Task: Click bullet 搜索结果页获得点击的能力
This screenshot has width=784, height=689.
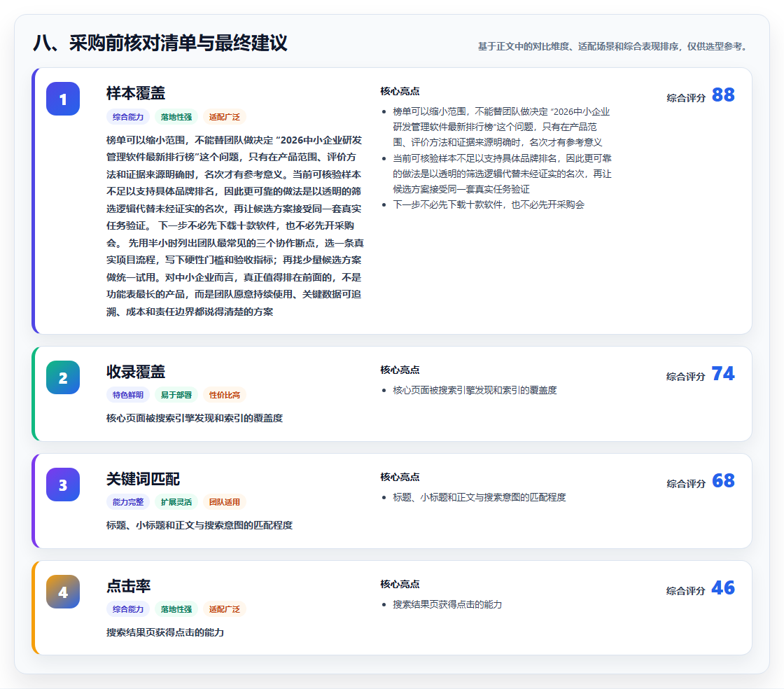Action: click(447, 604)
